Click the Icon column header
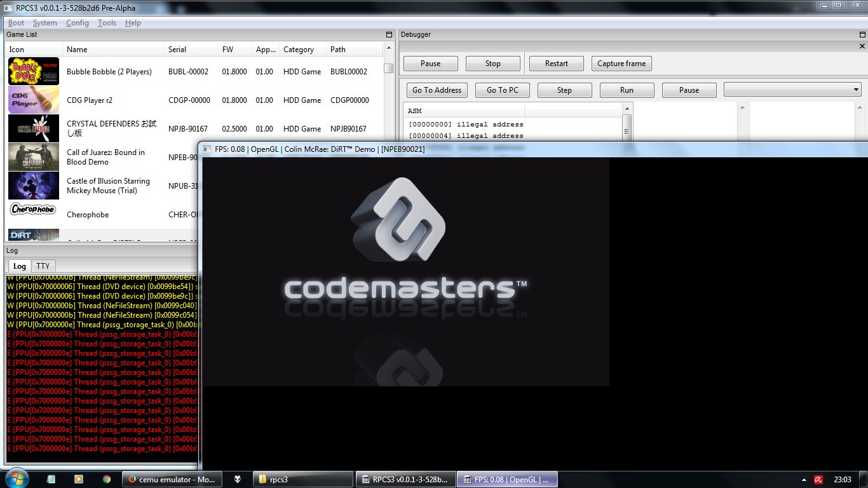The width and height of the screenshot is (868, 488). (34, 50)
